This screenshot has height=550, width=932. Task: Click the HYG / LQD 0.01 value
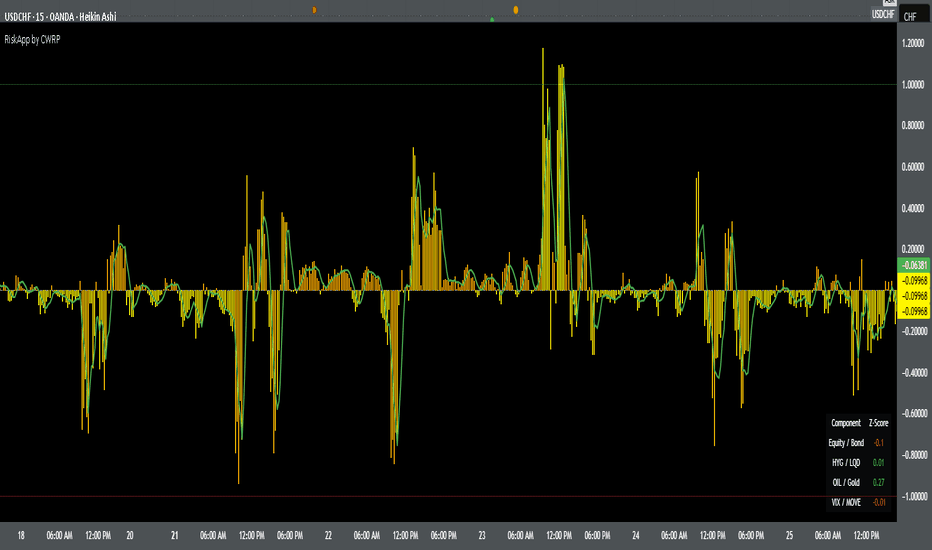pyautogui.click(x=879, y=463)
